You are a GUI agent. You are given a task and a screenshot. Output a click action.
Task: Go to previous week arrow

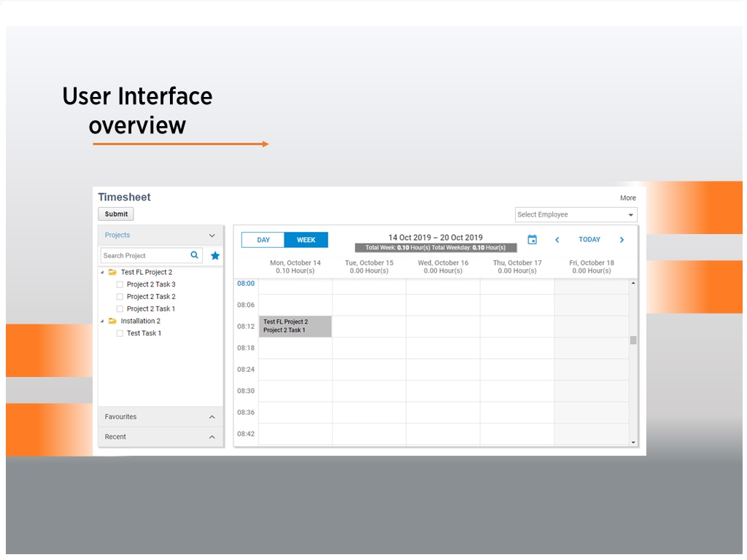(557, 240)
